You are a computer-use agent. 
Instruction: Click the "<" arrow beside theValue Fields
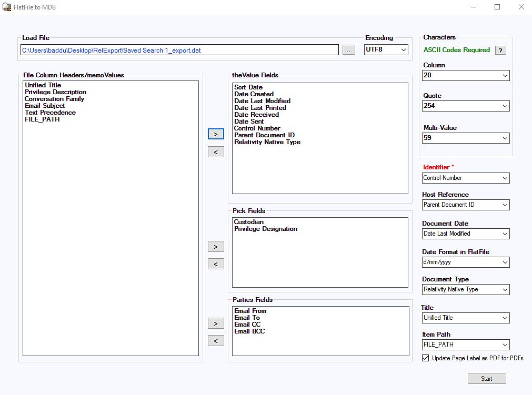pos(215,151)
